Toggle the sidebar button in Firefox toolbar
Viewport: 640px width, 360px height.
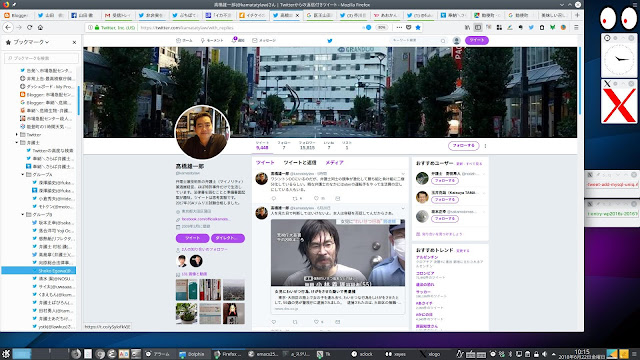(478, 27)
